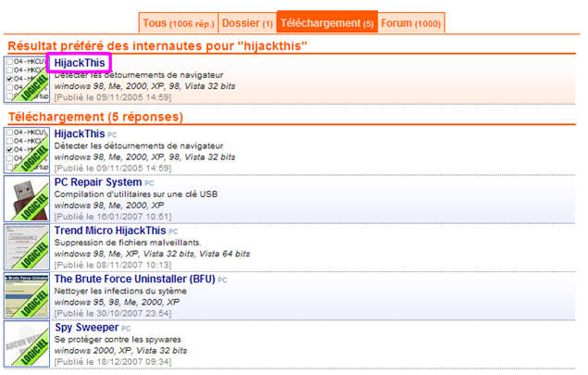Click the HijackThis PC thumbnail in download list
This screenshot has width=588, height=375.
(27, 150)
